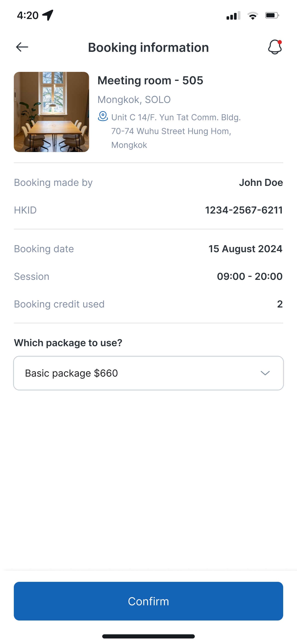The width and height of the screenshot is (297, 644).
Task: Tap the battery status icon
Action: [272, 15]
